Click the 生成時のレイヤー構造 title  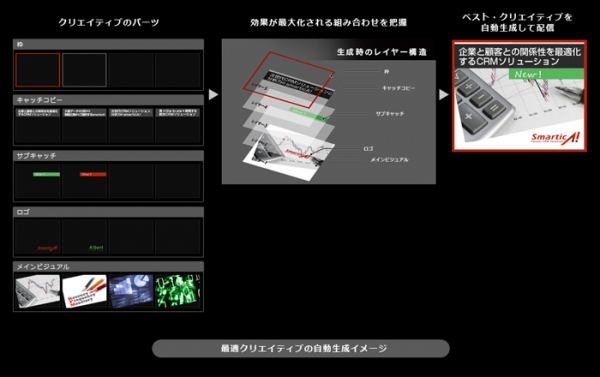pos(382,52)
